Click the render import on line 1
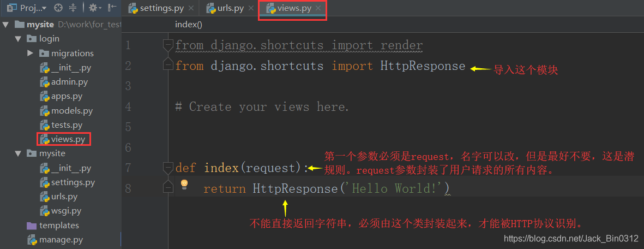 (401, 45)
